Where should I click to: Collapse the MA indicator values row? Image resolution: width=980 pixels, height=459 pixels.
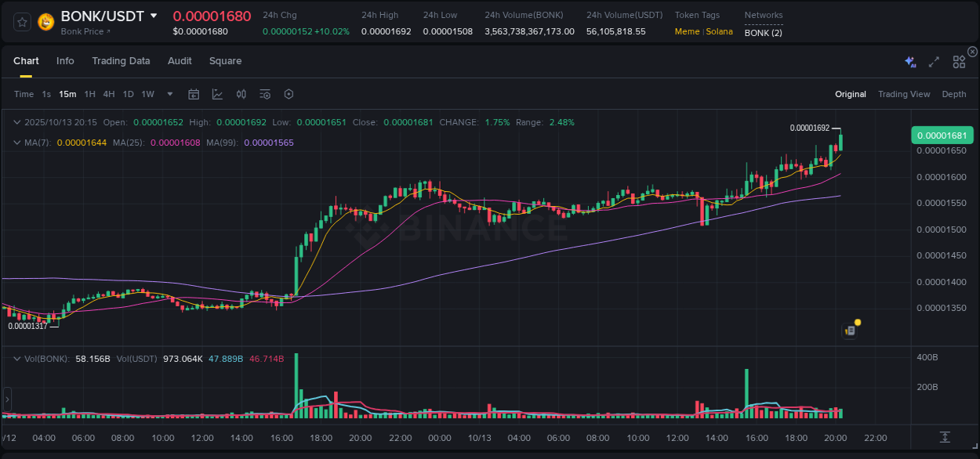click(x=17, y=142)
